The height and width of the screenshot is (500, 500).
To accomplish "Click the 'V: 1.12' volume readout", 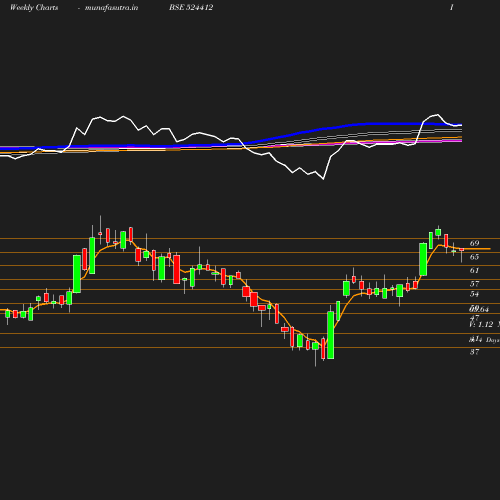I will 481,324.
